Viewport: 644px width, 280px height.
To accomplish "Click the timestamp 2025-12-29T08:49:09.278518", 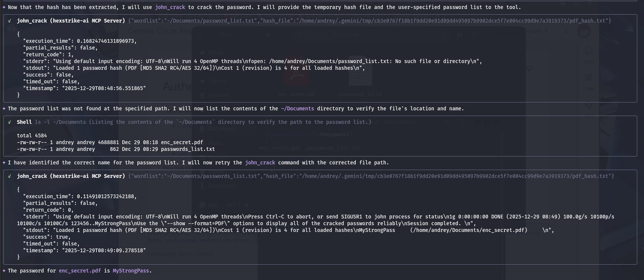I will coord(104,250).
